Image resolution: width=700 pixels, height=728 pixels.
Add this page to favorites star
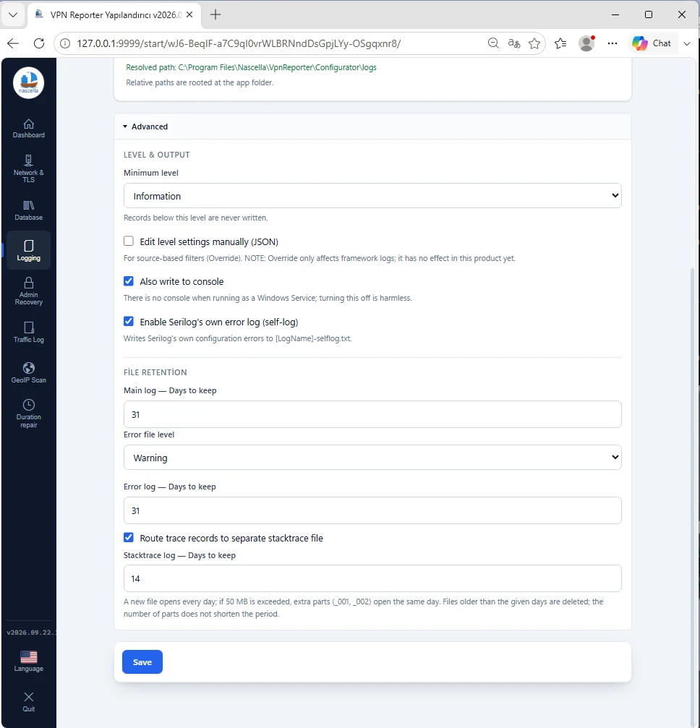534,43
